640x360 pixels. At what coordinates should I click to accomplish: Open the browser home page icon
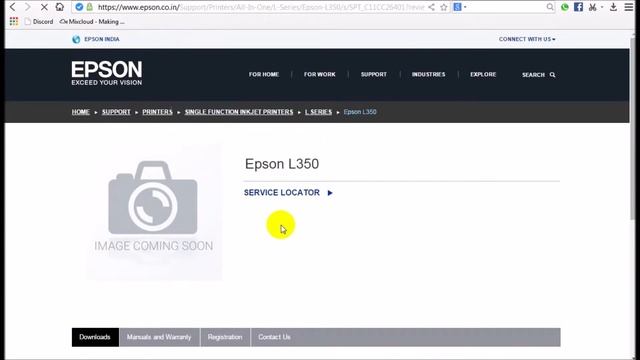click(x=60, y=7)
